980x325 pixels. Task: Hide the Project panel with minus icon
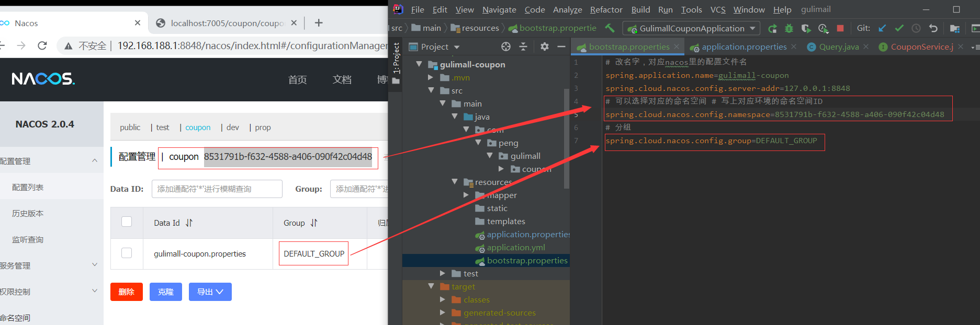coord(561,47)
